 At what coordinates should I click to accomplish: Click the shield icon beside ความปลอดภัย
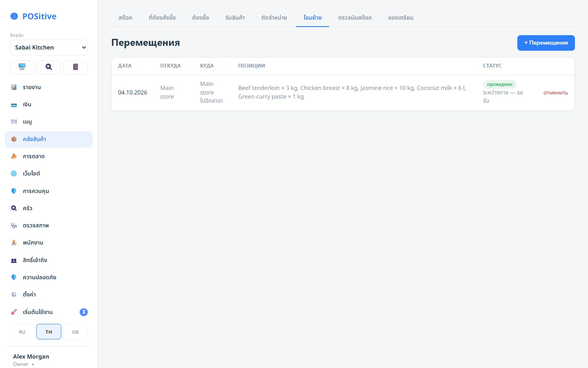point(14,277)
